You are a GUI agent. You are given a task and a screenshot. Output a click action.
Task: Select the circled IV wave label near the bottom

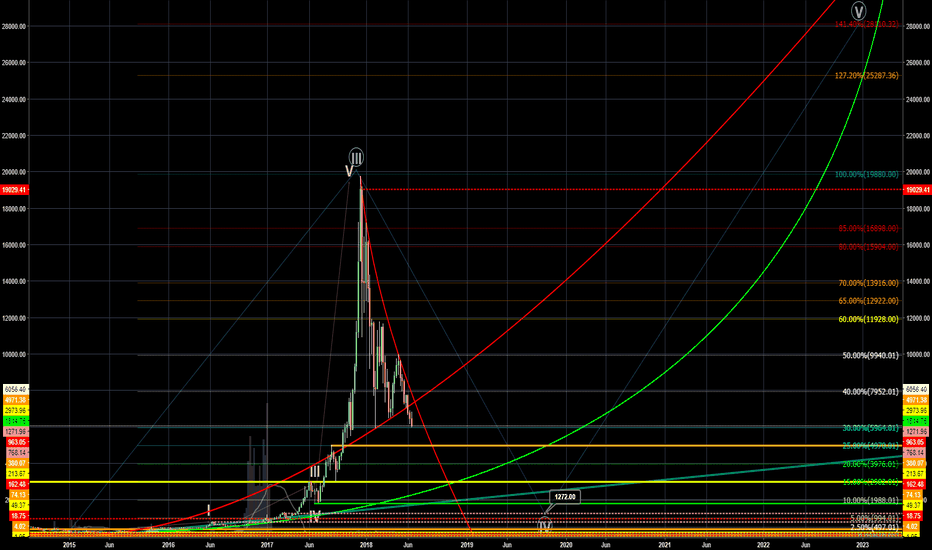coord(544,525)
